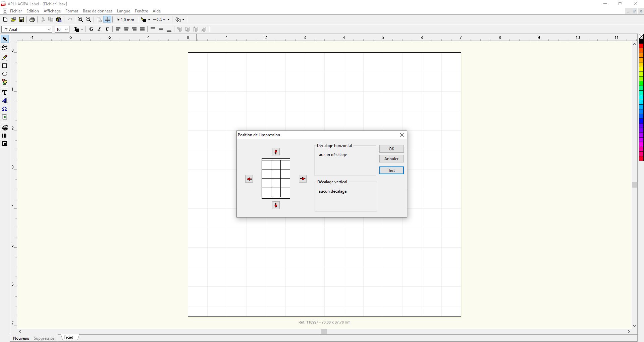Viewport: 644px width, 342px height.
Task: Select the ellipse shape tool
Action: click(5, 74)
